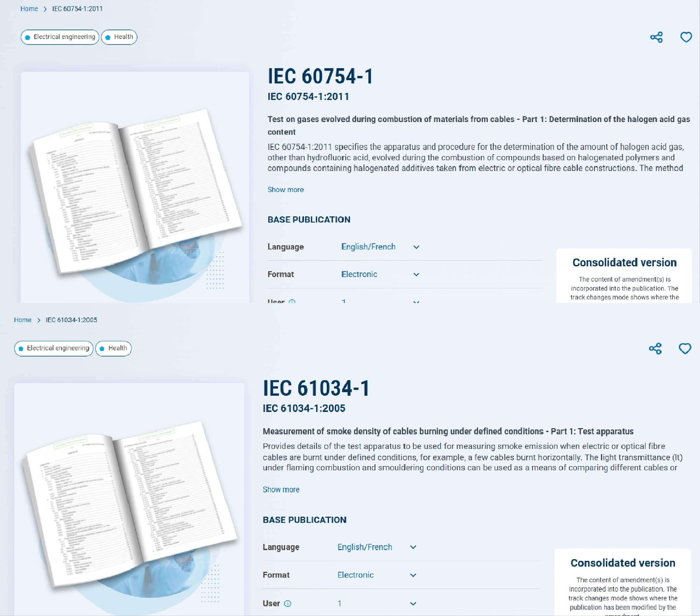Click Show more under the smoke density description

coord(281,489)
